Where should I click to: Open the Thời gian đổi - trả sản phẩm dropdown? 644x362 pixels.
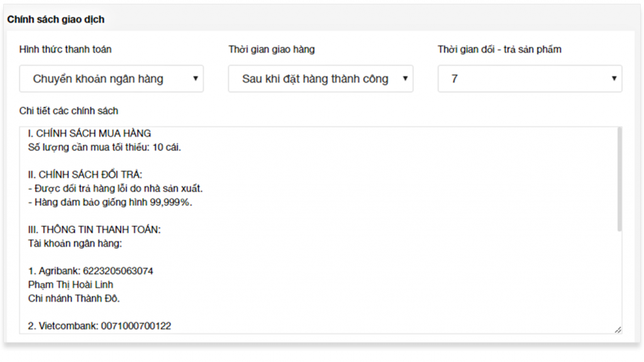pos(530,79)
